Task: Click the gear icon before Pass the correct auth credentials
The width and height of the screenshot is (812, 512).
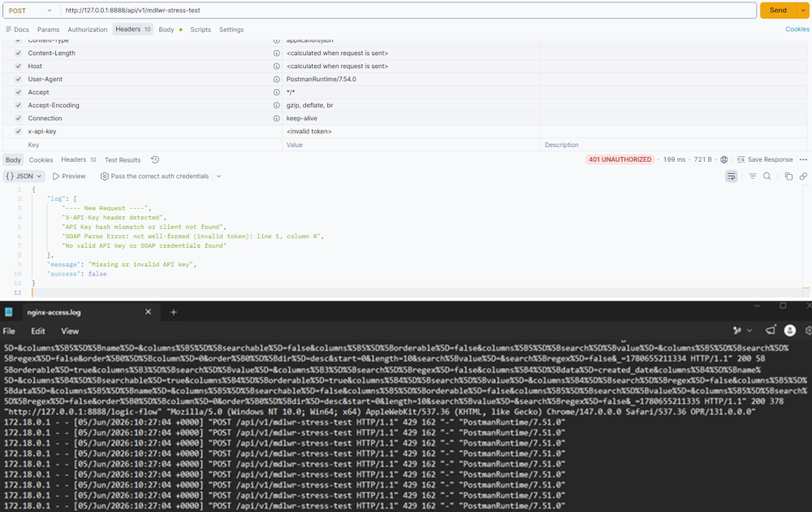Action: 104,176
